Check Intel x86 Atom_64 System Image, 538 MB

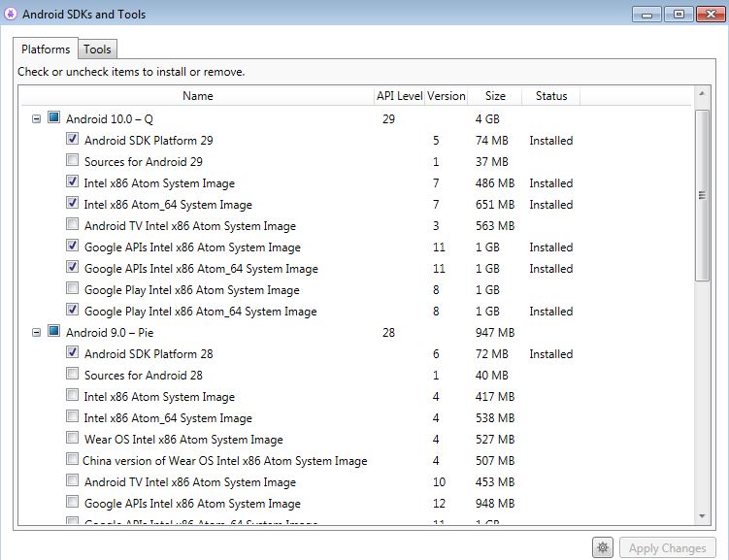pyautogui.click(x=72, y=416)
